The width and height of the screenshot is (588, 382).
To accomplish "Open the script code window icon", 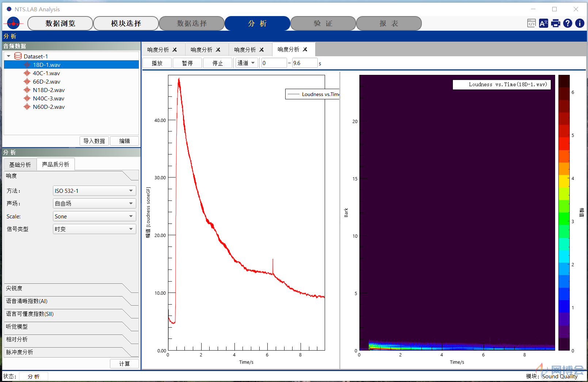I will click(x=531, y=23).
